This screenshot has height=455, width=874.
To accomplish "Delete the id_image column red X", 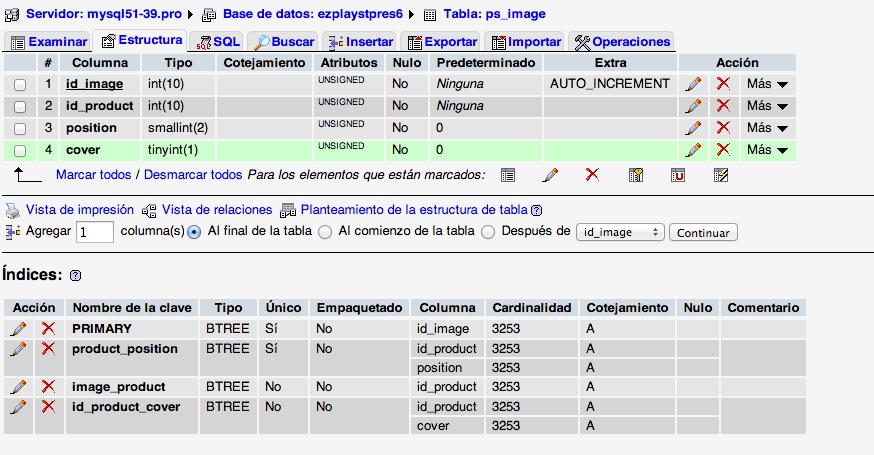I will click(x=724, y=84).
